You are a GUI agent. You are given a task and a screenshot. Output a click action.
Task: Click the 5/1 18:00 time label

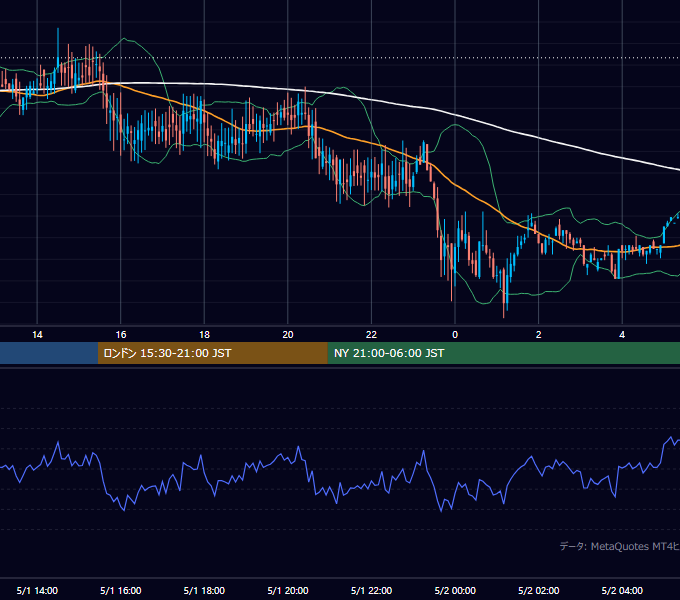[204, 590]
